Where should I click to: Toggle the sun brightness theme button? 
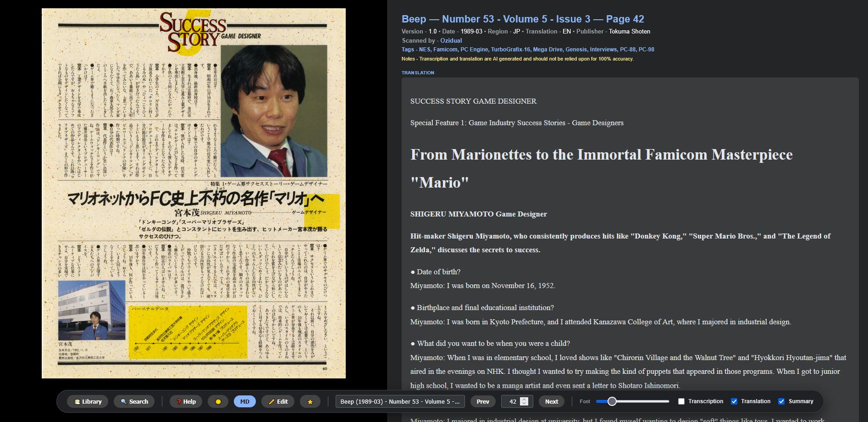click(218, 401)
